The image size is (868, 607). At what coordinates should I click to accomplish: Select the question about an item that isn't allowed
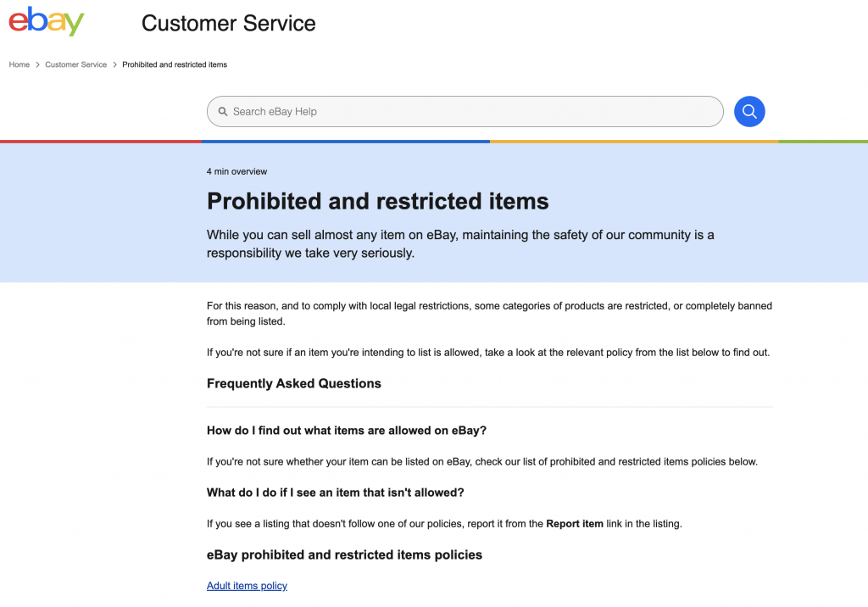coord(336,493)
